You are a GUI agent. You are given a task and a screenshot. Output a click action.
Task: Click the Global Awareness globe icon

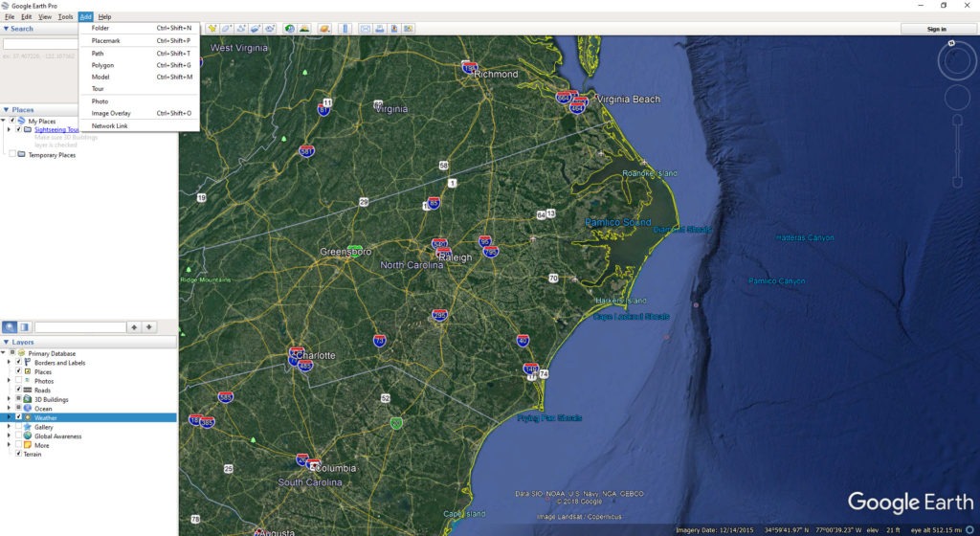click(x=28, y=435)
